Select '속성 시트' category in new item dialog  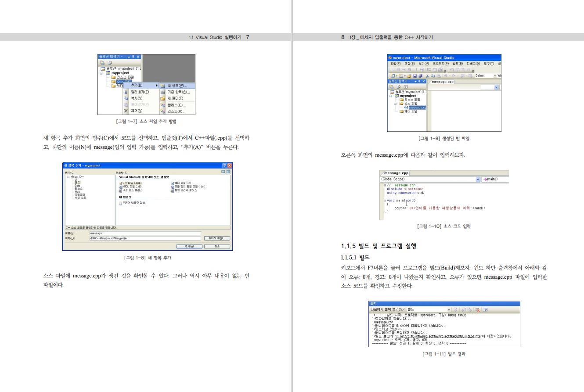pos(80,198)
